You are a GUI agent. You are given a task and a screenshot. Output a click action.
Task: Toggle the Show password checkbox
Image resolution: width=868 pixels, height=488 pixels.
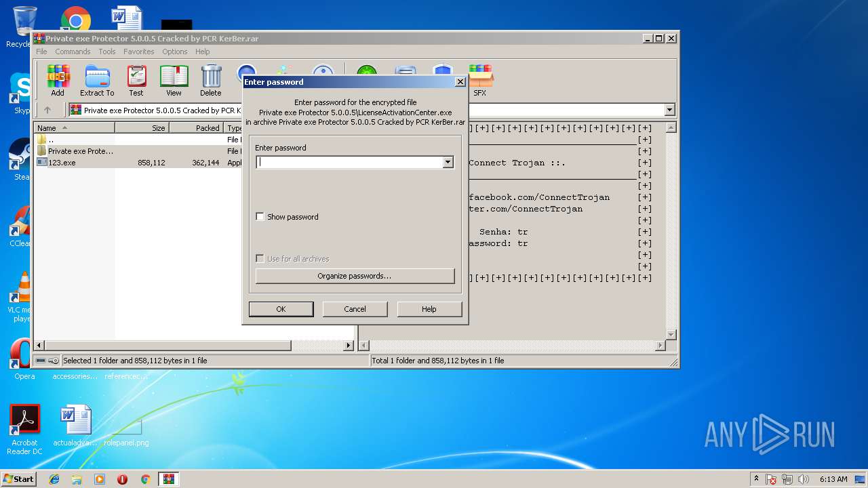(x=260, y=217)
